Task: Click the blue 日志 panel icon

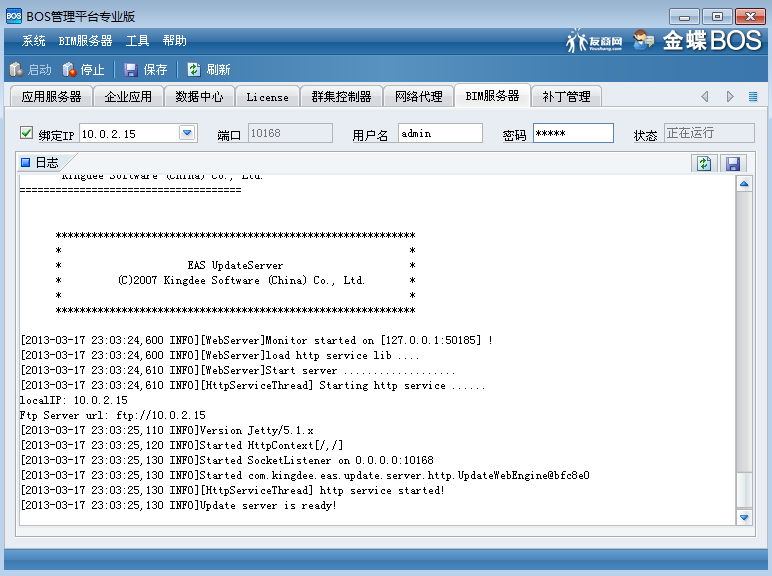Action: click(26, 162)
